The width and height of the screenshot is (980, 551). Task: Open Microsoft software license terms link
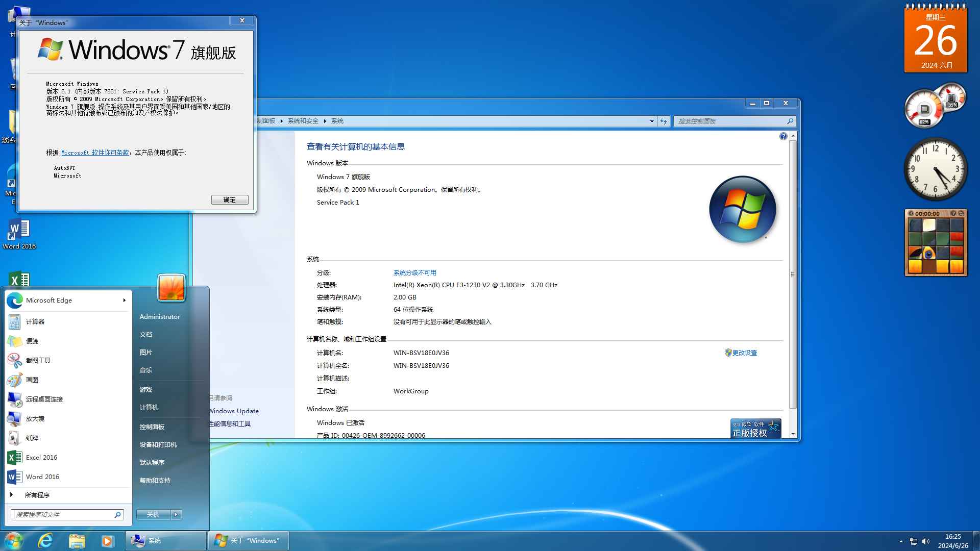click(95, 153)
